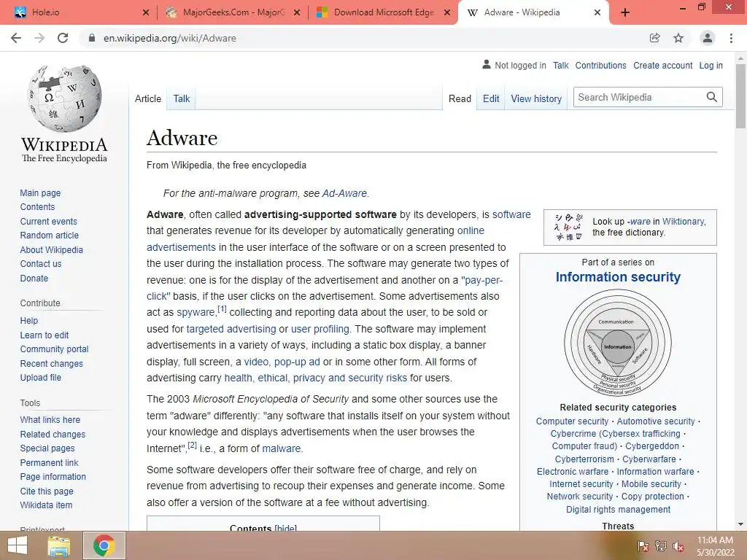Click the flag notification tray icon
The height and width of the screenshot is (560, 747).
[643, 546]
